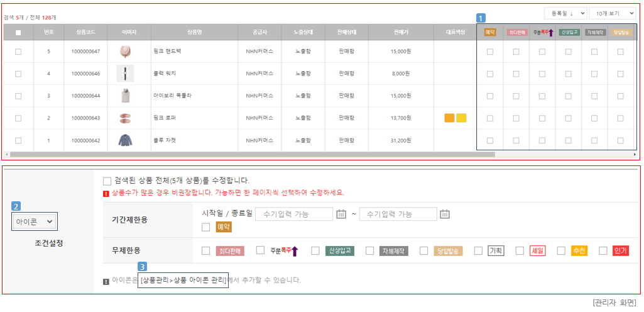
Task: Open the 등록일 sort dropdown
Action: tap(565, 14)
